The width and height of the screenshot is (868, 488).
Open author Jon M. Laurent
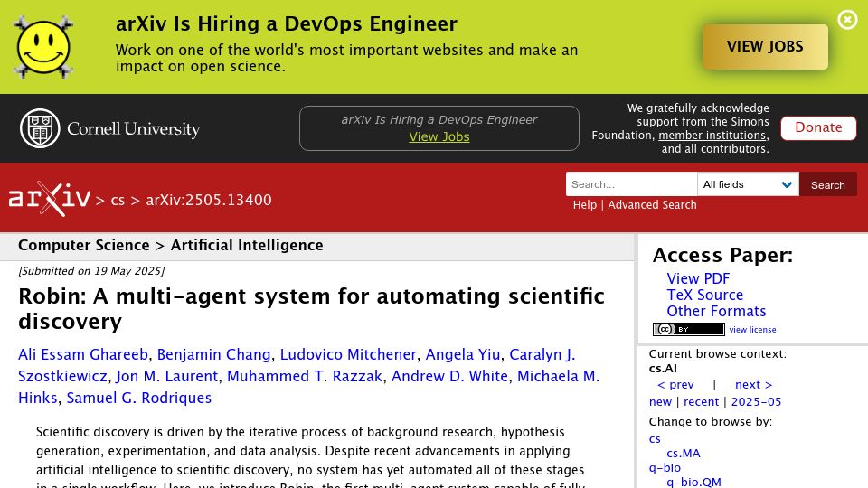click(166, 376)
